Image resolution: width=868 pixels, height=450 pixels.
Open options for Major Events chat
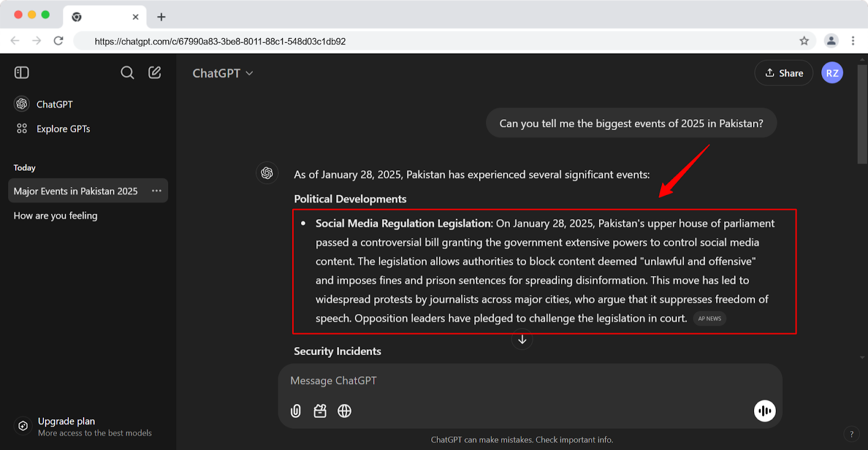pos(157,191)
